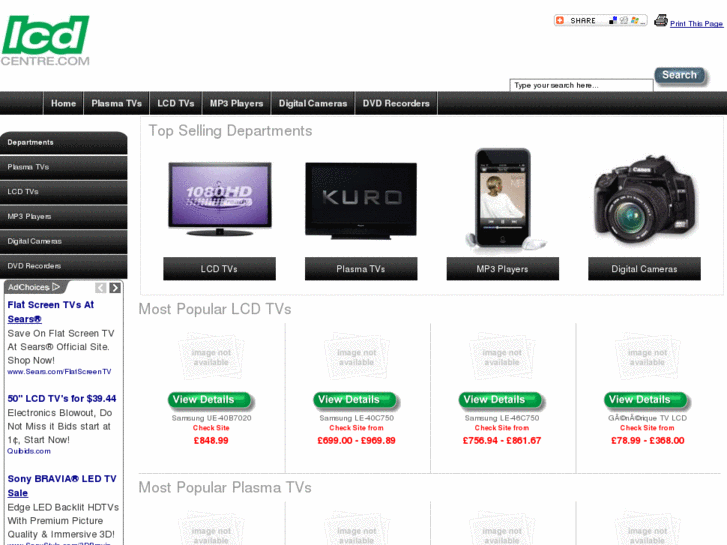Open Quibids.com ad link
Image resolution: width=727 pixels, height=545 pixels.
click(29, 451)
